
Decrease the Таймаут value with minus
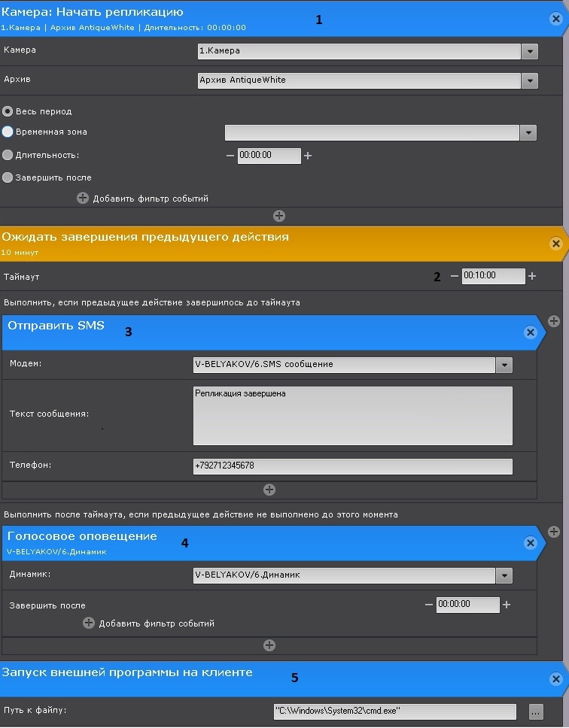454,276
